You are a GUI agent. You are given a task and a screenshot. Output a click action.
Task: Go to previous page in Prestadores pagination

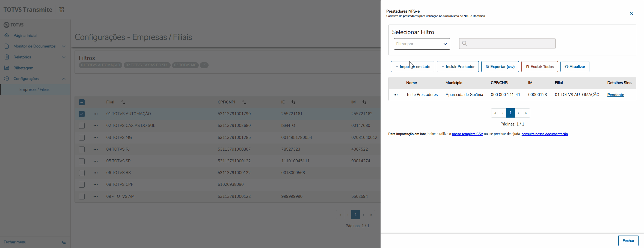coord(503,113)
